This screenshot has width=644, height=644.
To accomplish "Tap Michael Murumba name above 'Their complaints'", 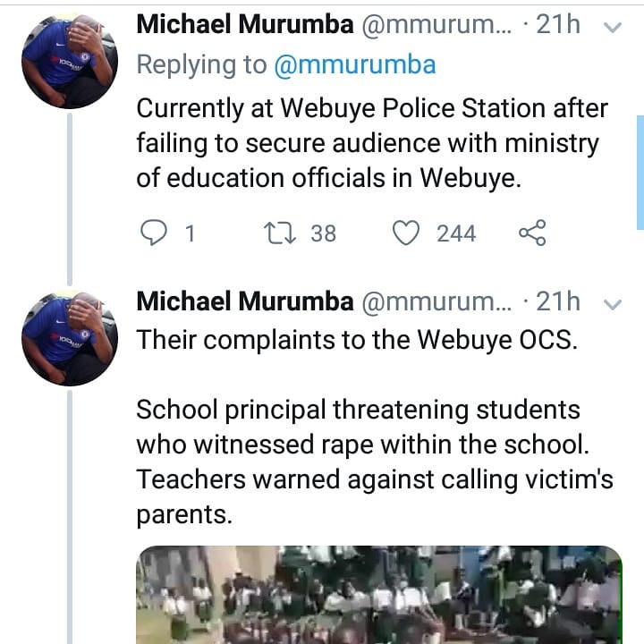I will [x=244, y=302].
